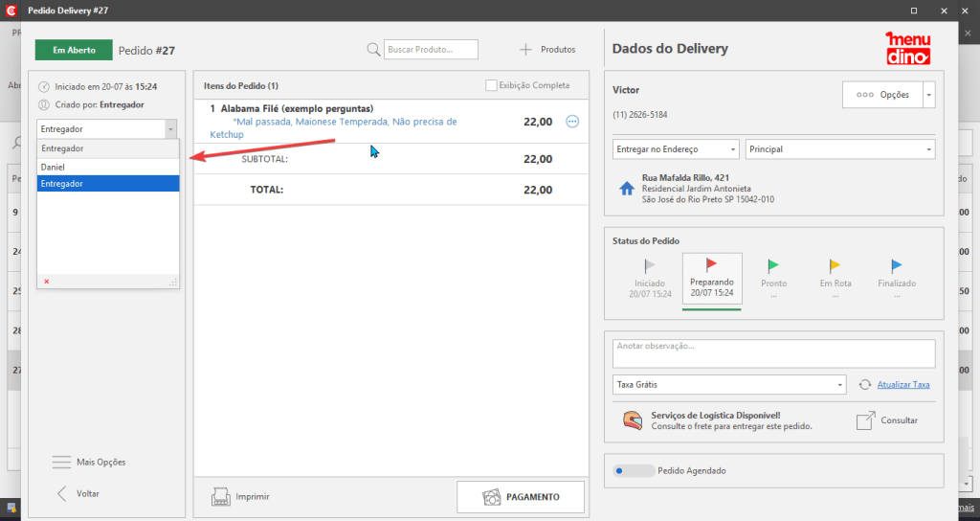980x521 pixels.
Task: Click the external-link Consultar icon
Action: [x=865, y=420]
